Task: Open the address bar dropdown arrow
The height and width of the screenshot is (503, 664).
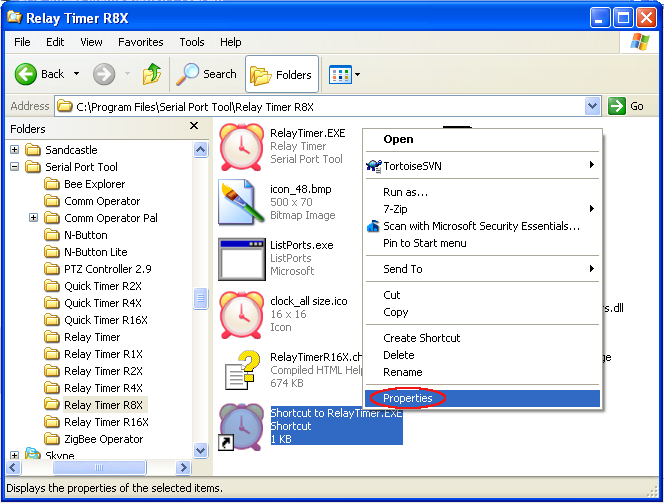Action: [592, 106]
